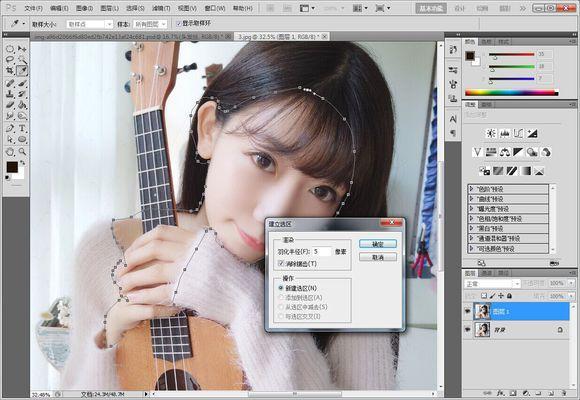
Task: Select the Clone Stamp tool
Action: (x=10, y=94)
